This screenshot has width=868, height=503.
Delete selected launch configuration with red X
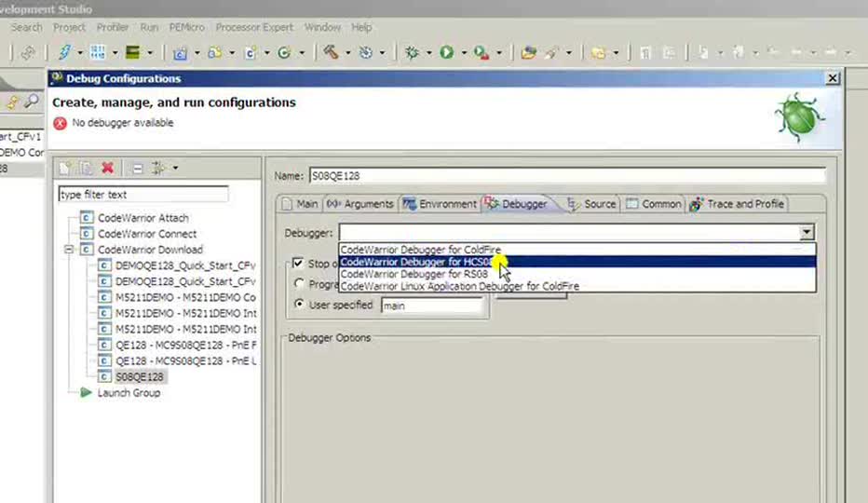tap(107, 169)
